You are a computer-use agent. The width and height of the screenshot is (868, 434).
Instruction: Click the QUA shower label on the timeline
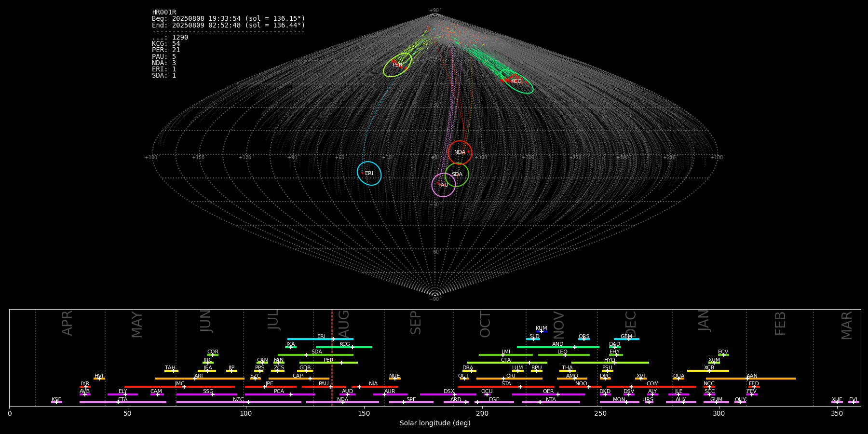coord(678,376)
